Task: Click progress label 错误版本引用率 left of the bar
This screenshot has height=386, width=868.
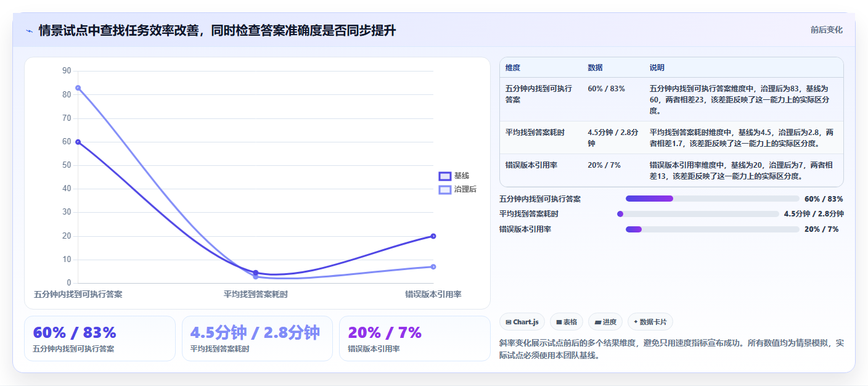Action: coord(525,229)
